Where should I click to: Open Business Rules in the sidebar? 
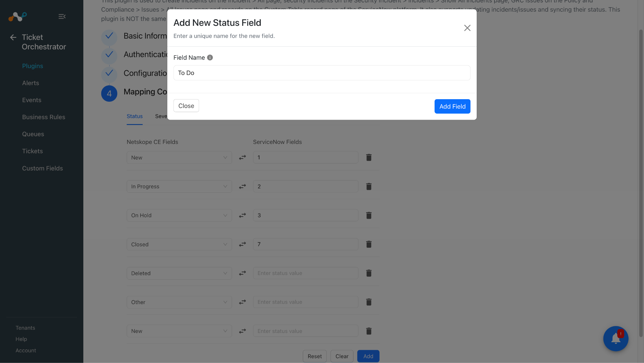click(44, 117)
